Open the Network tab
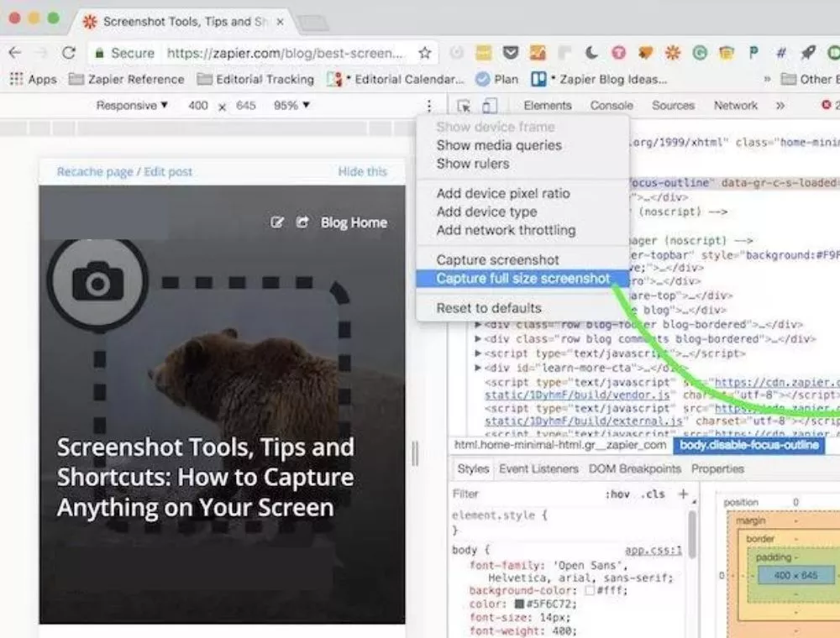Screen dimensions: 840x638 736,106
